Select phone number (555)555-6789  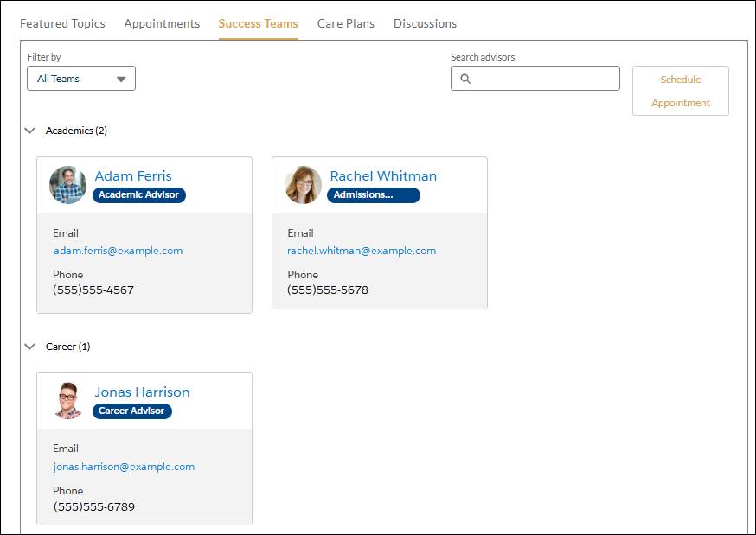point(94,506)
